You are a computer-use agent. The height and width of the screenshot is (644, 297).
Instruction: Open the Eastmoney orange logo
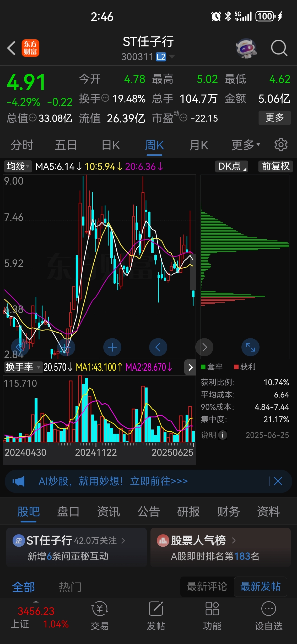[30, 48]
